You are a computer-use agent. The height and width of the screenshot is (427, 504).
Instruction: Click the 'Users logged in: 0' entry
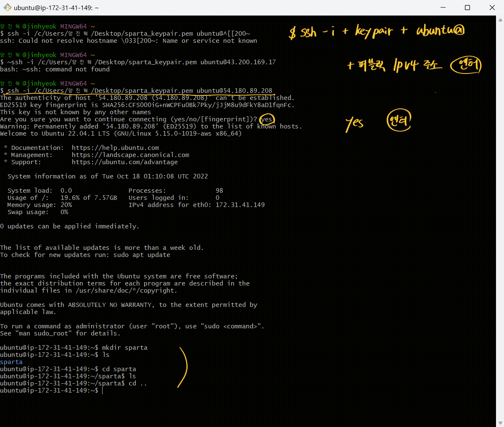click(174, 198)
